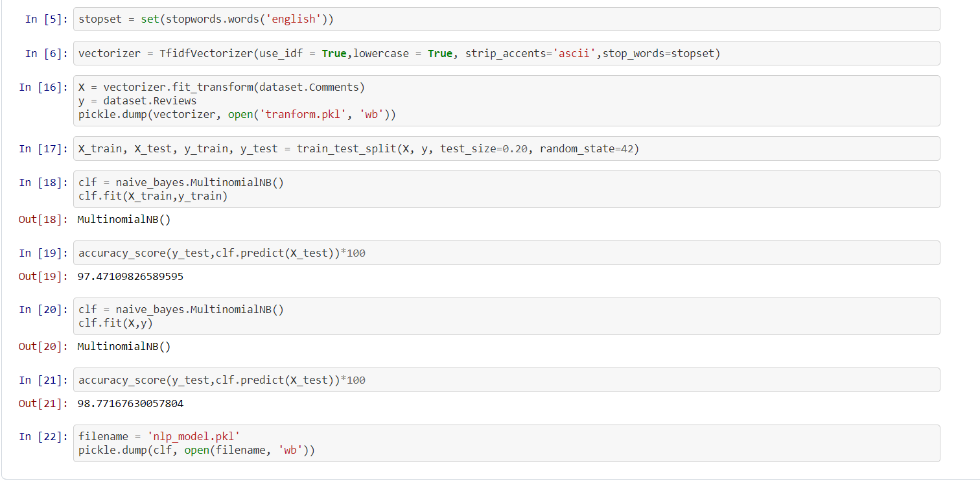The height and width of the screenshot is (490, 980).
Task: Click the accuracy_score cell In [19]
Action: point(507,253)
